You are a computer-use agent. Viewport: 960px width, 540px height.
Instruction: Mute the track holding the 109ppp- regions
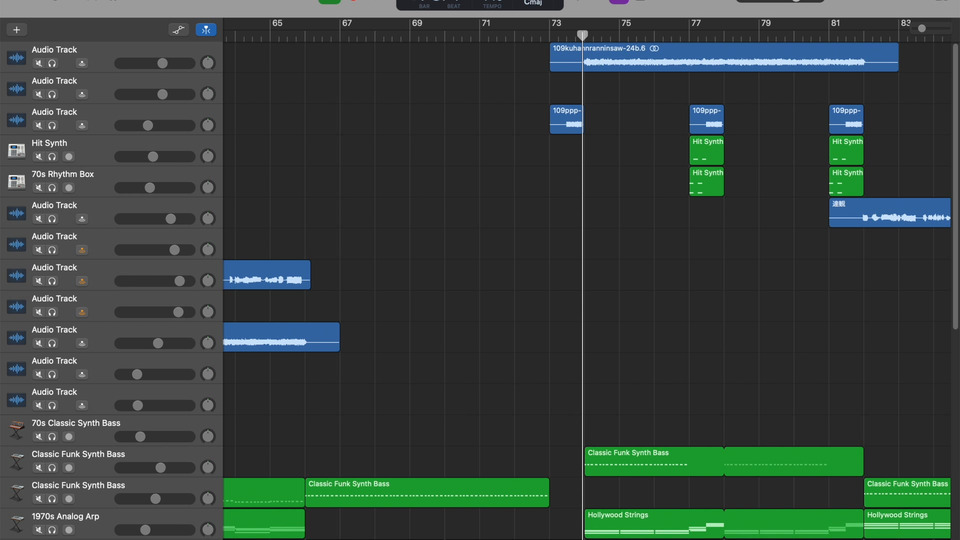(39, 126)
